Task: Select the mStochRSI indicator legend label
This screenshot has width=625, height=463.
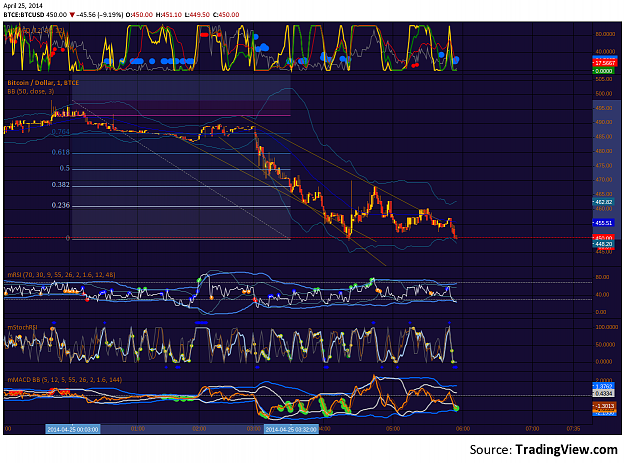Action: point(23,327)
